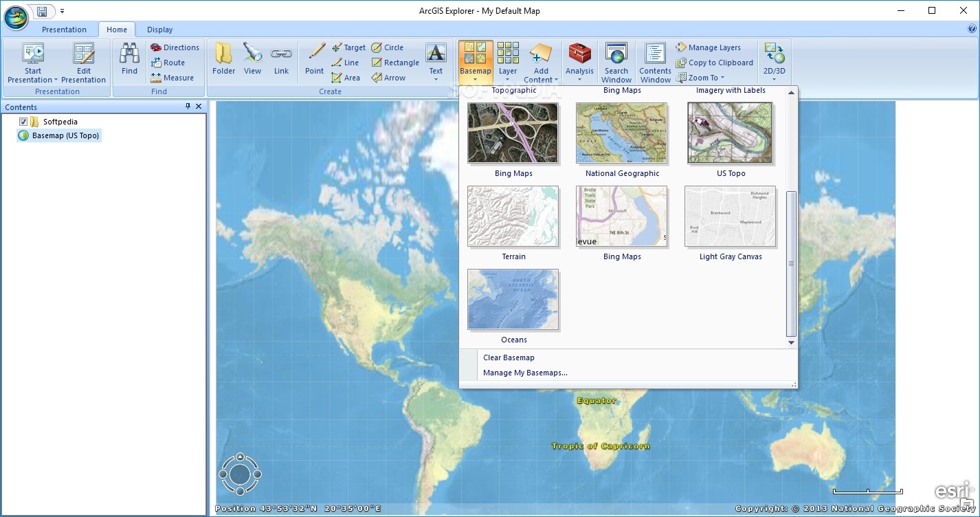Close the Contents panel

[x=199, y=107]
